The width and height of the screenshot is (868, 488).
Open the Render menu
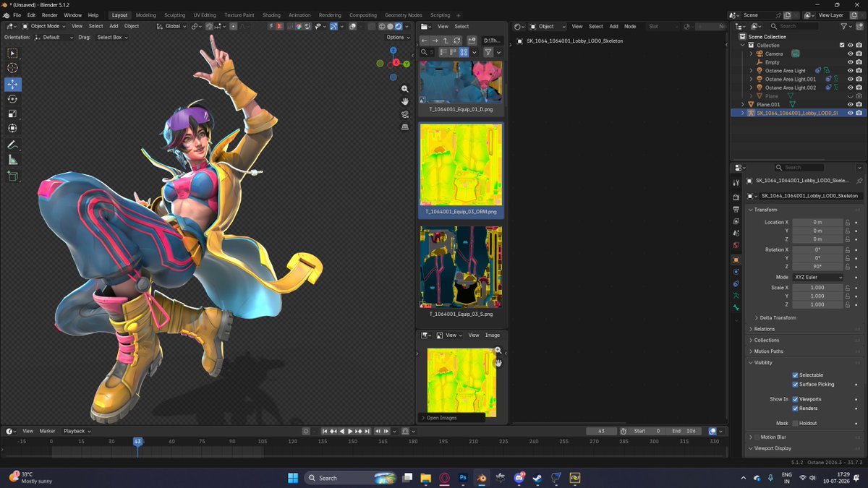(49, 14)
